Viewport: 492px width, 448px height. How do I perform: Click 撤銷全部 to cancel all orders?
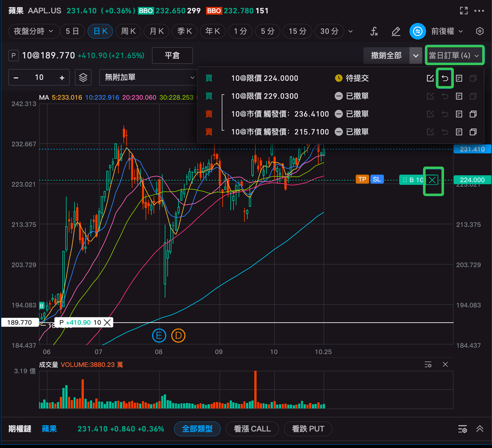pos(386,56)
